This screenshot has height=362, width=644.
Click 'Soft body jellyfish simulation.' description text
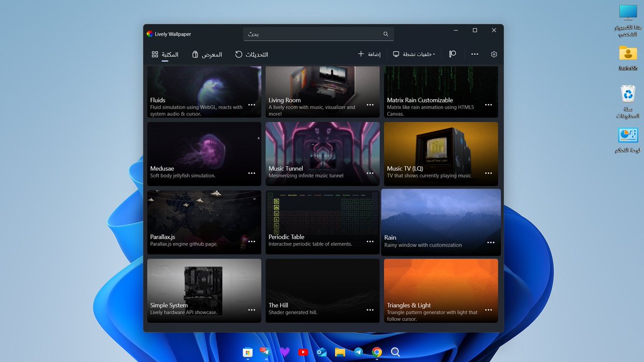[182, 176]
